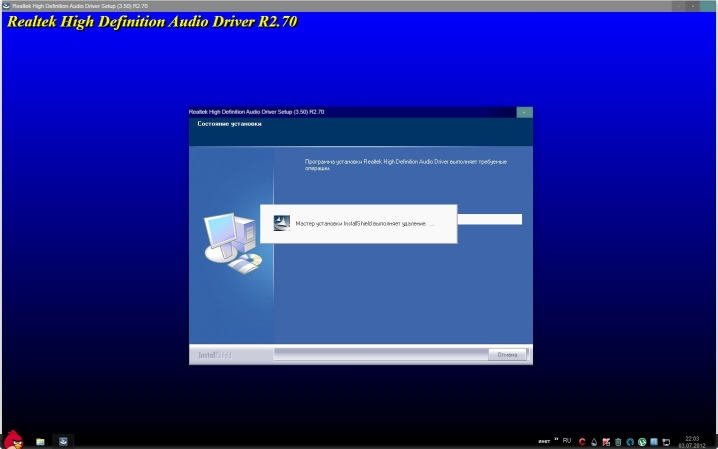Click the computer and CD illustration
The width and height of the screenshot is (718, 449).
[x=233, y=243]
